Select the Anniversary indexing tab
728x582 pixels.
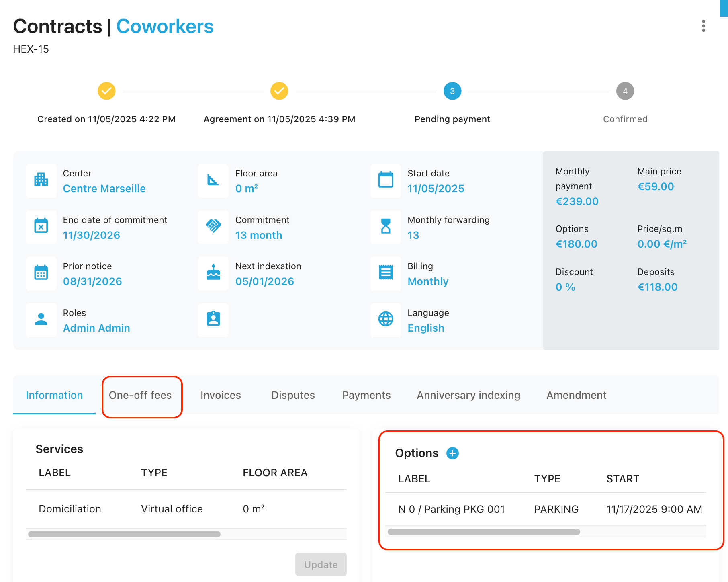point(468,396)
